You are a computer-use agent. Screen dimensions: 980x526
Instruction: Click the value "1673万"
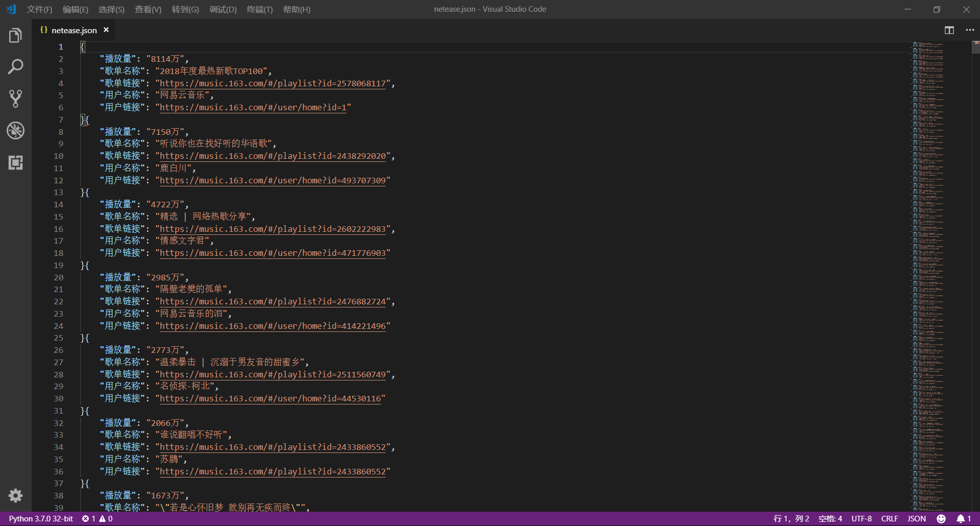(x=165, y=495)
